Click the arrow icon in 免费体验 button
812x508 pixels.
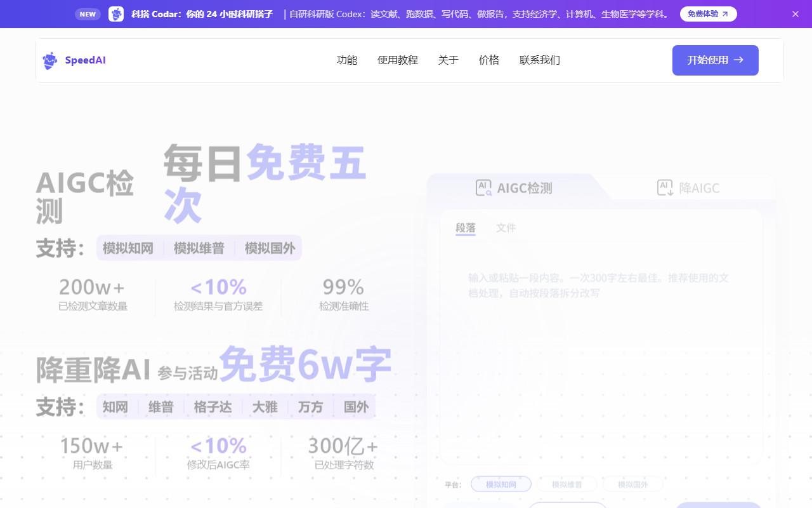click(725, 14)
